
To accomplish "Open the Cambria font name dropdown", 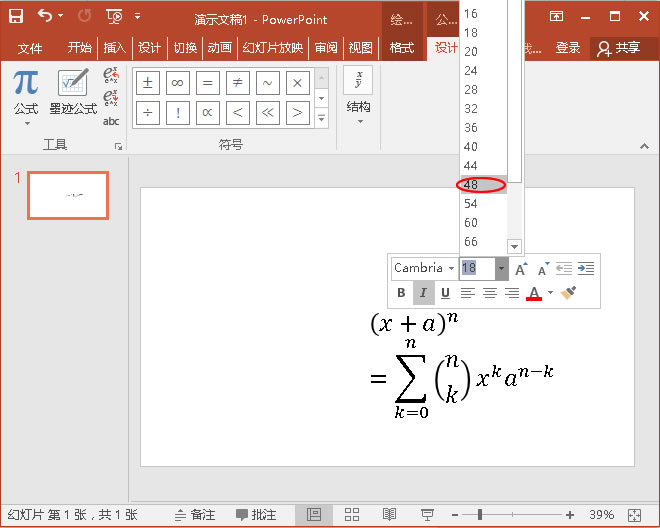I will point(451,268).
